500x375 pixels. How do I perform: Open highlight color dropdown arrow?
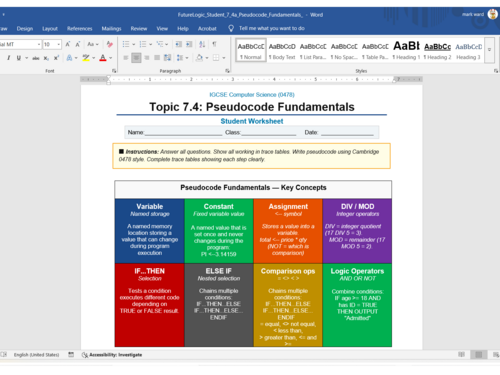(94, 58)
